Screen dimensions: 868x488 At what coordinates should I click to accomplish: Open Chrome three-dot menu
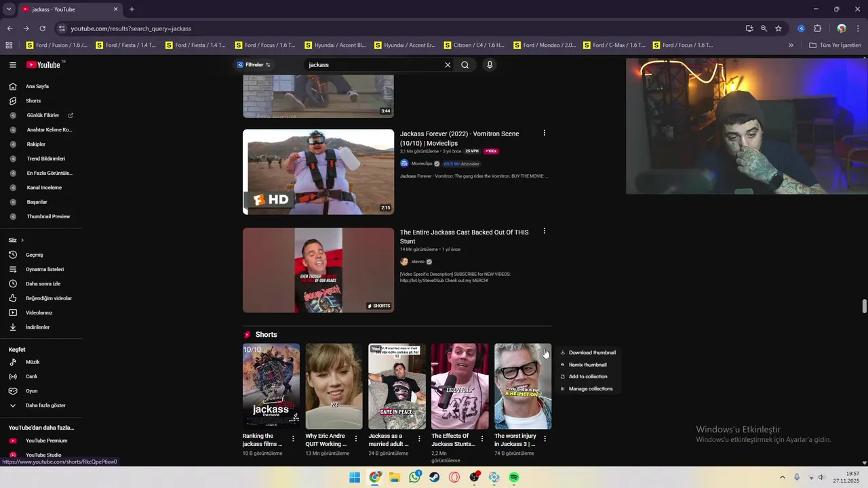coord(859,28)
